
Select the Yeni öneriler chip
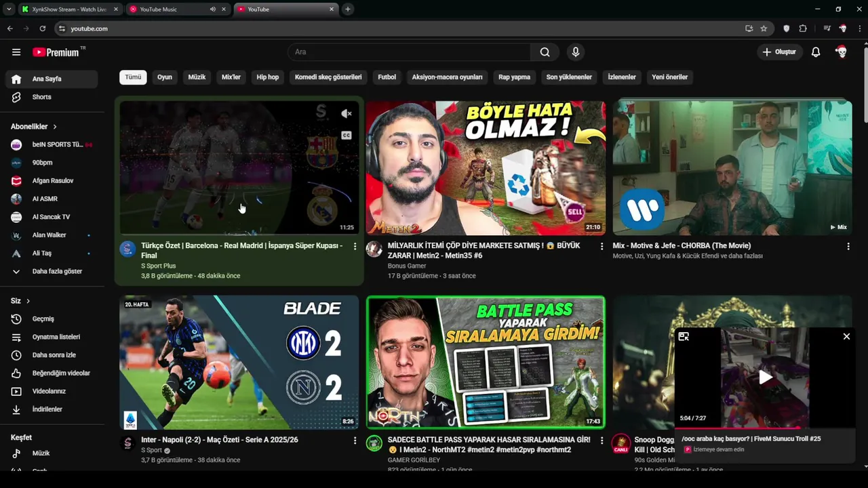pos(670,77)
